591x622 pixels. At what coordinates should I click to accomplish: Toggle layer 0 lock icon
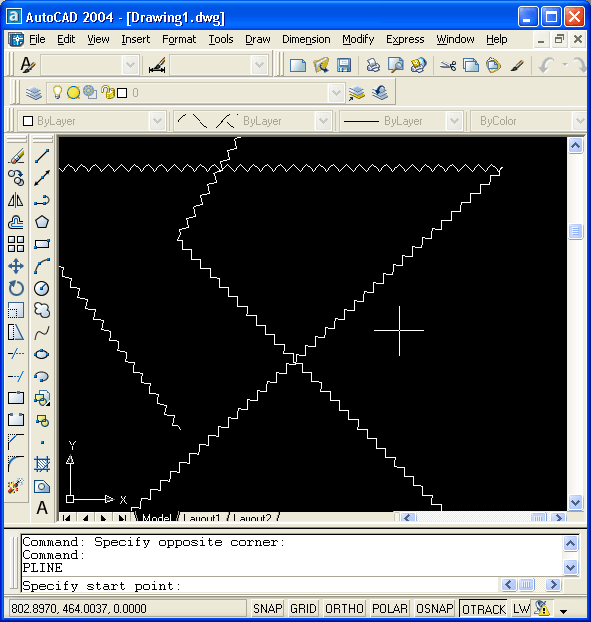click(x=107, y=92)
